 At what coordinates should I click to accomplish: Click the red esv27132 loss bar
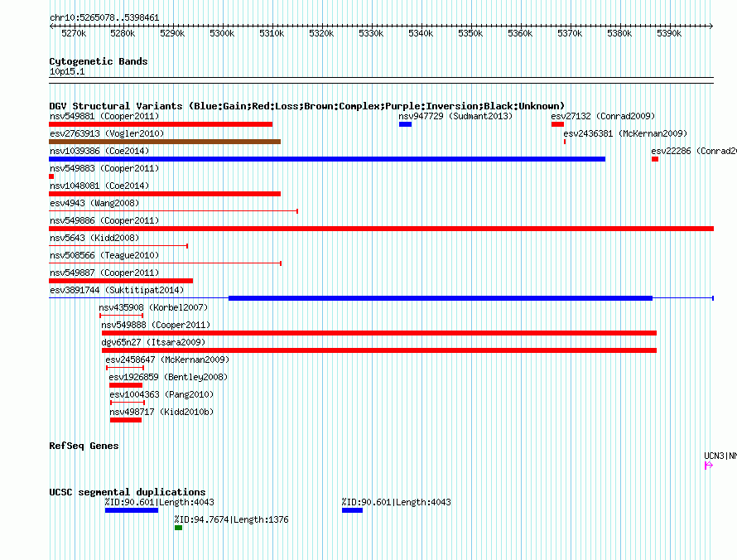[557, 124]
